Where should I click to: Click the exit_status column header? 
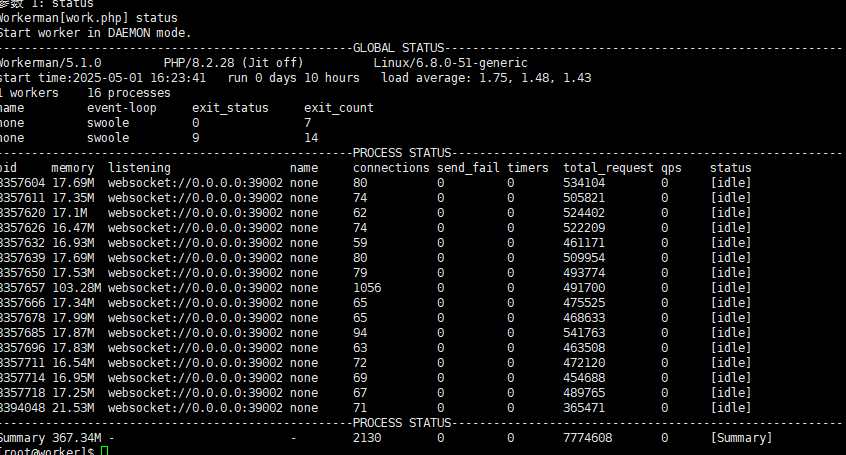[230, 108]
